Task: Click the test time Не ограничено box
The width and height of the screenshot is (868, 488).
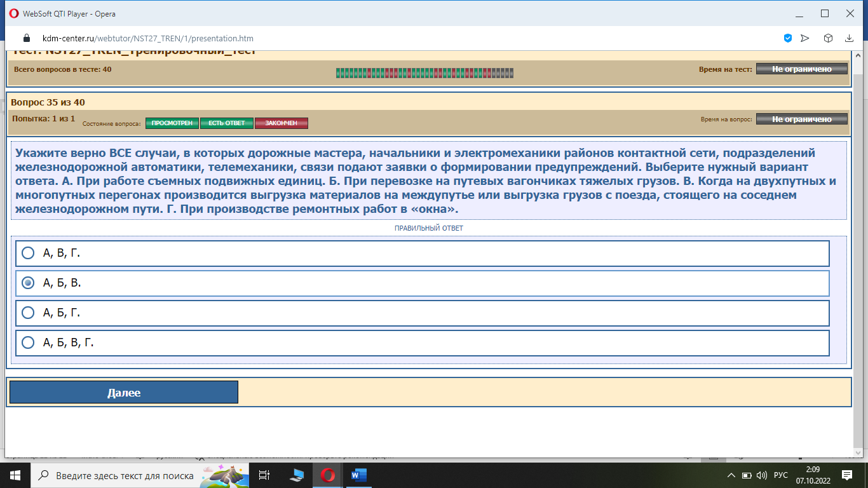Action: 802,69
